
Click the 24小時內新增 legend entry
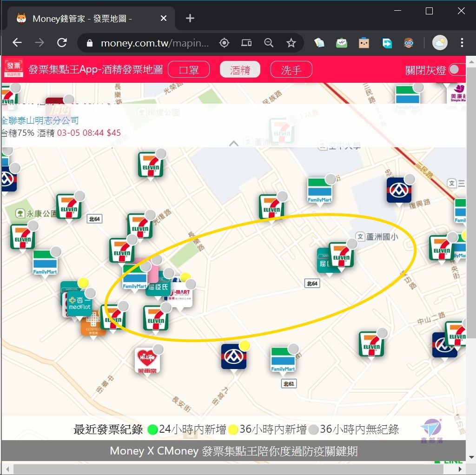(187, 429)
